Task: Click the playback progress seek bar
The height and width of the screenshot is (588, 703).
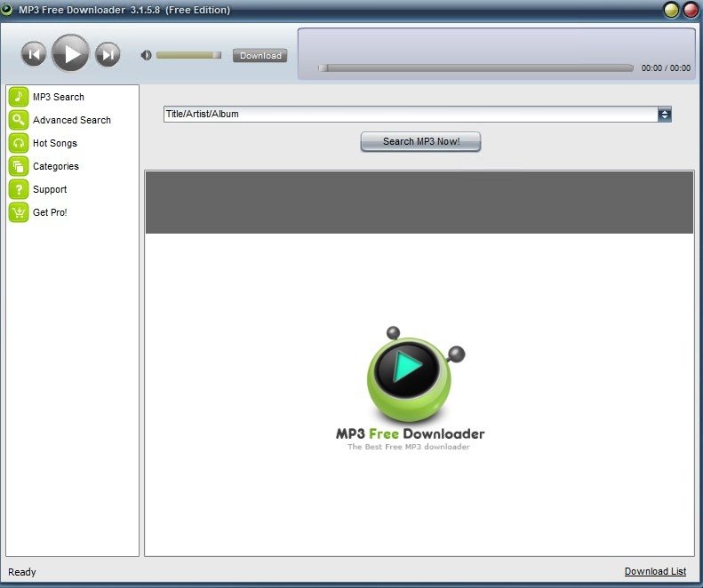Action: pos(475,68)
